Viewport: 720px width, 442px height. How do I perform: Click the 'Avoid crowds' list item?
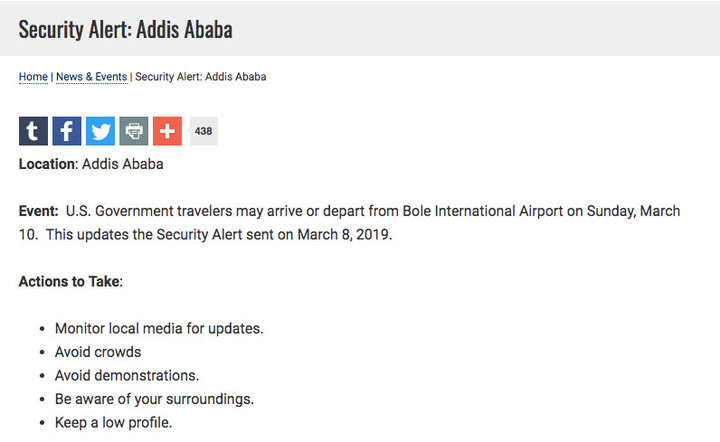coord(98,352)
